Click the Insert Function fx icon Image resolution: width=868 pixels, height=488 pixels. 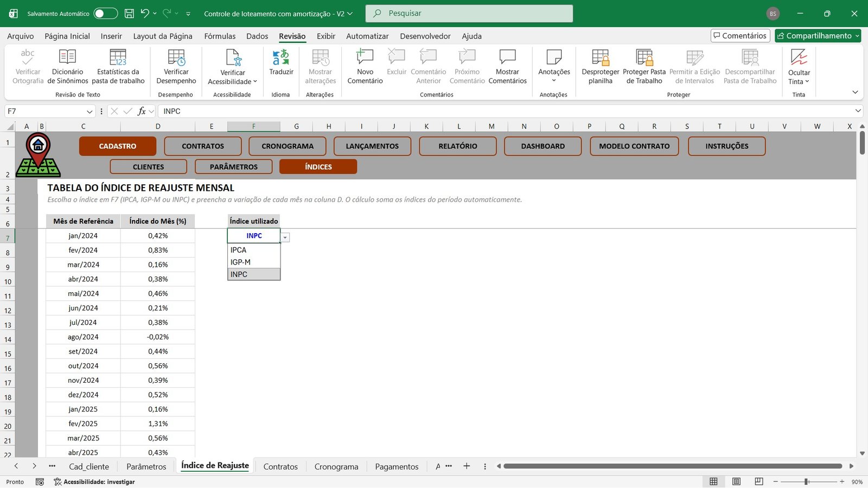click(142, 111)
